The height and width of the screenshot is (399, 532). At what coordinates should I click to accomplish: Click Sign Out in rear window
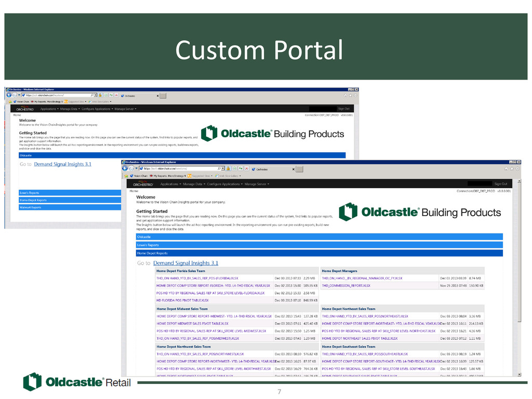(344, 109)
